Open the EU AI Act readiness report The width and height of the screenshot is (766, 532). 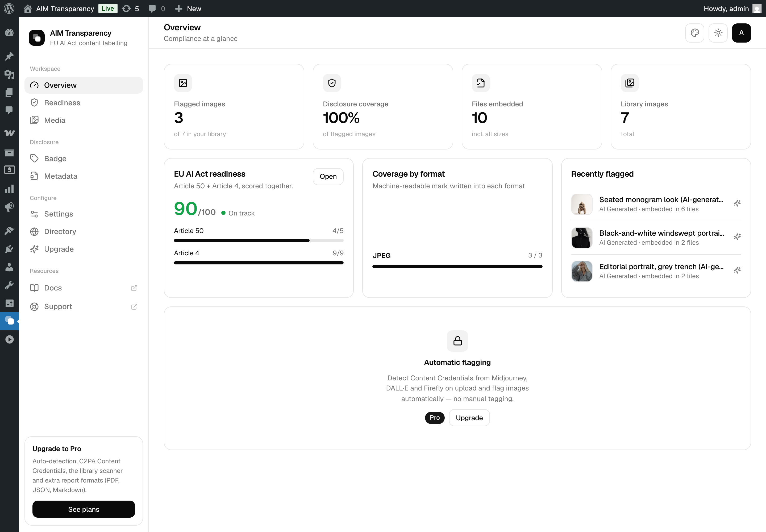(328, 176)
